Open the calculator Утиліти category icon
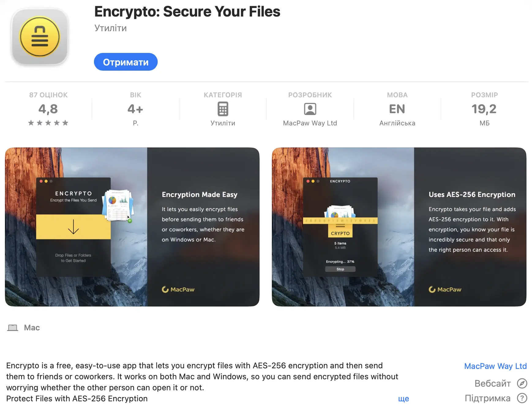532x405 pixels. click(223, 109)
